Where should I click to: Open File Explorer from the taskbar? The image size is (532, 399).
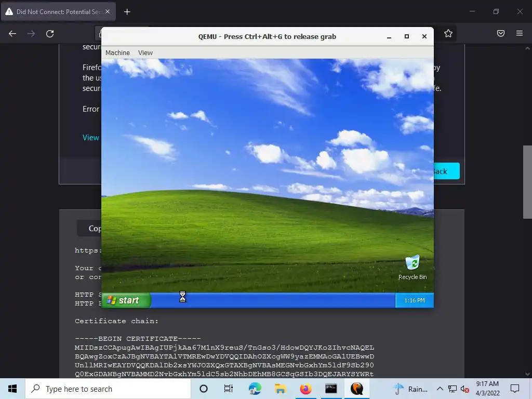[x=280, y=389]
